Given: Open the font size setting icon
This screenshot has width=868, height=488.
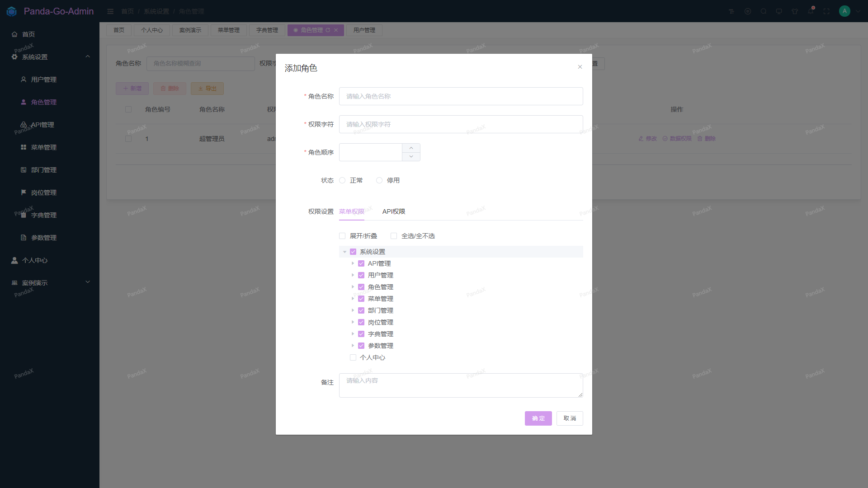Looking at the screenshot, I should tap(731, 11).
